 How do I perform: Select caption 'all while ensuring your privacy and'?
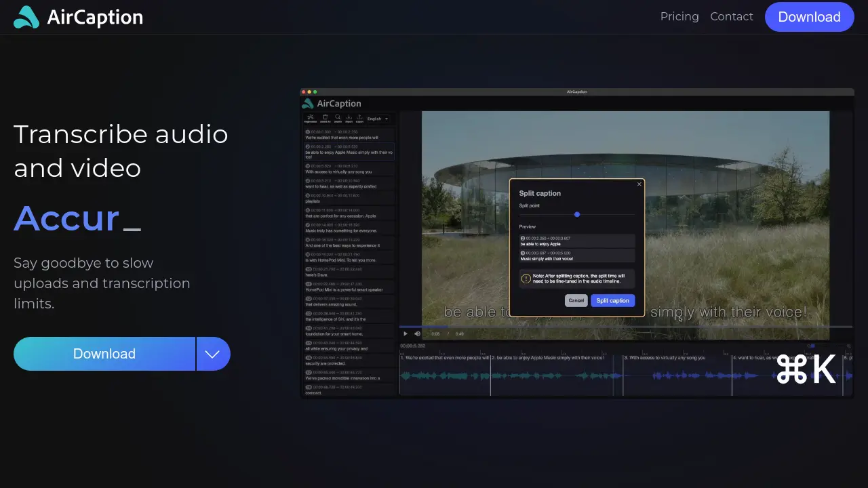349,346
